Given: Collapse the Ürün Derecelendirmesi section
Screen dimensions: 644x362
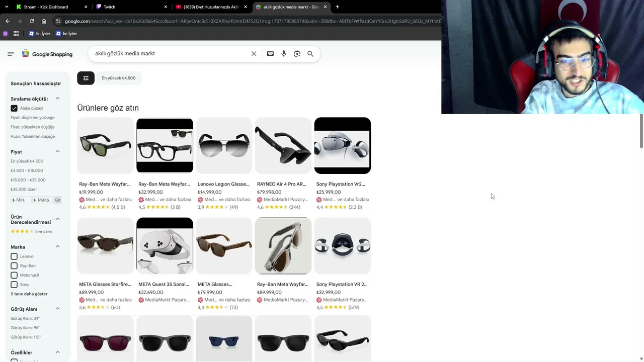Looking at the screenshot, I should click(57, 219).
